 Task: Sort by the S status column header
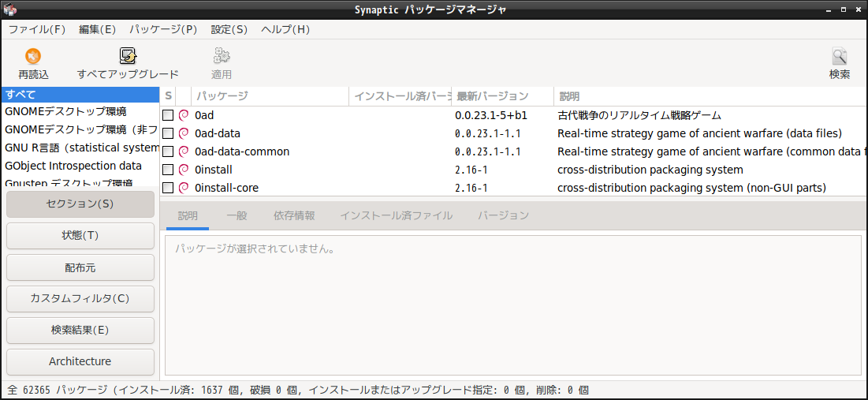168,95
